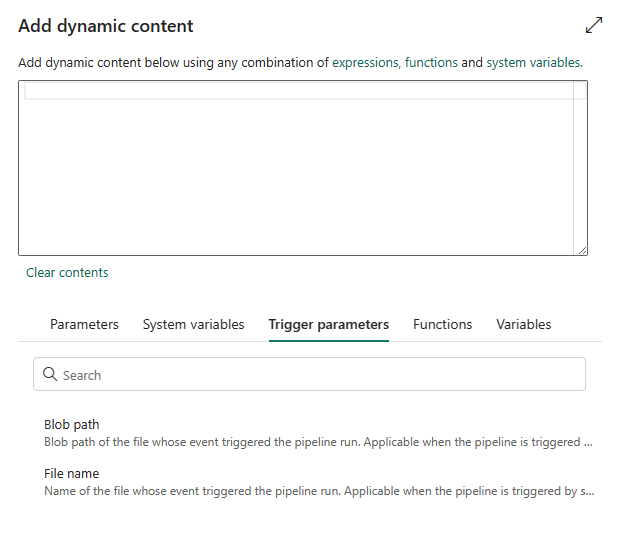Focus the Search input field
The width and height of the screenshot is (621, 546).
309,374
